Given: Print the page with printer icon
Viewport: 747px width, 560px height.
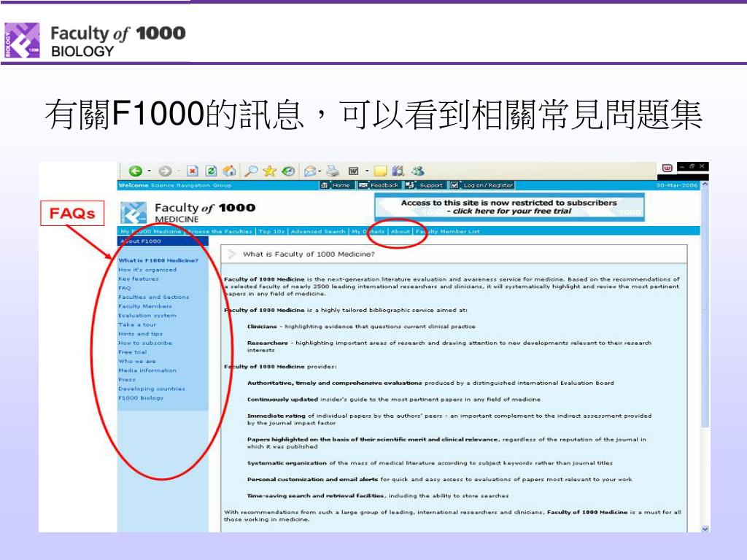Looking at the screenshot, I should [333, 171].
